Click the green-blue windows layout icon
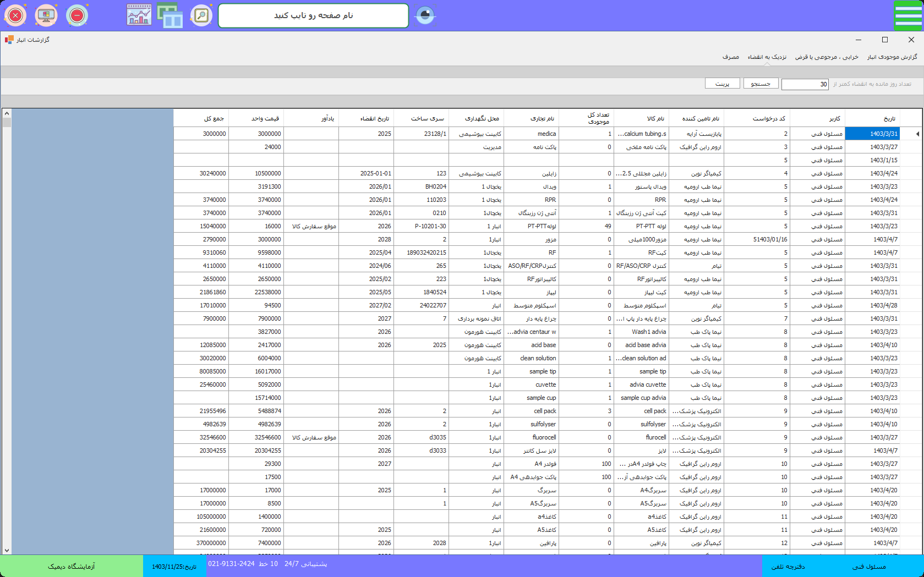Screen dimensions: 924x577 click(x=170, y=15)
